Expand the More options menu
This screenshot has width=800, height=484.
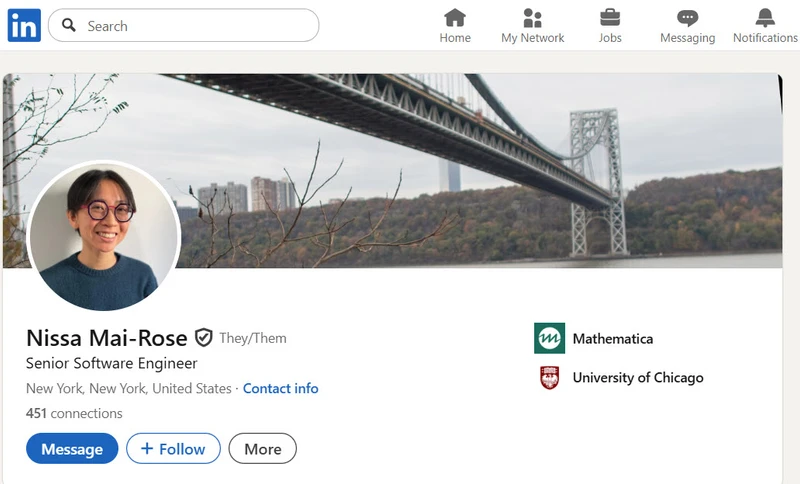click(x=262, y=449)
